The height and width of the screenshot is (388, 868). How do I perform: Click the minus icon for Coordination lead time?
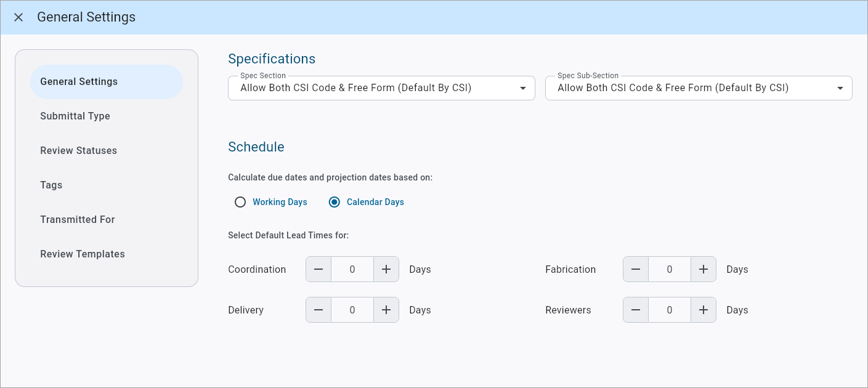pos(318,269)
